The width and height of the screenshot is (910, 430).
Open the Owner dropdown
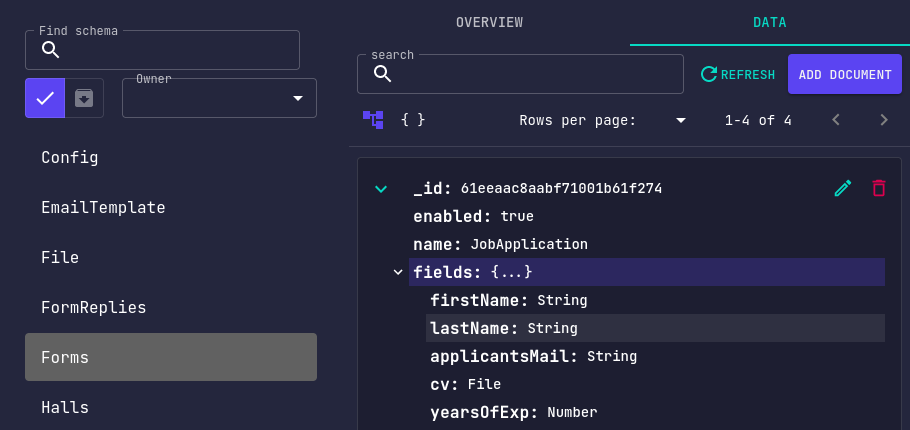219,98
